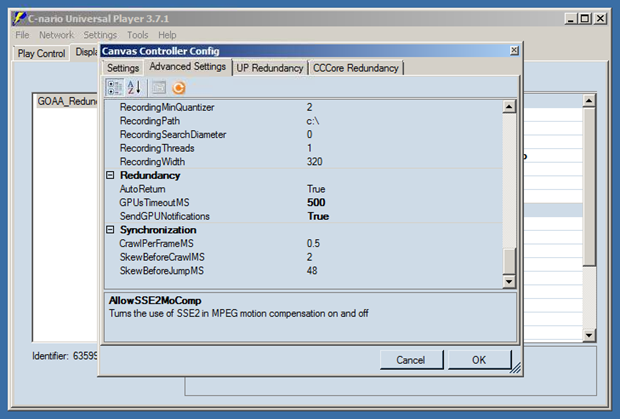The height and width of the screenshot is (419, 620).
Task: Click the property grid scrollbar thumb
Action: (x=509, y=260)
